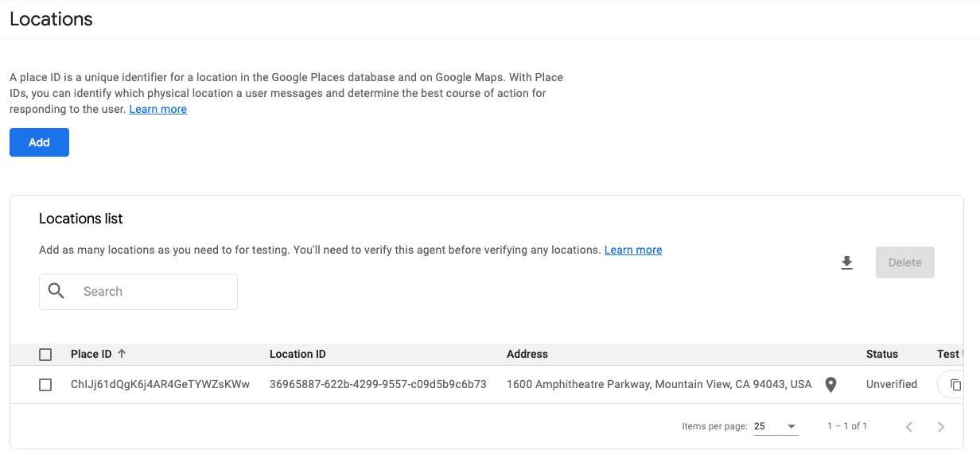Click the 1600 Amphitheatre Parkway address text
Viewport: 980px width, 462px height.
tap(659, 384)
